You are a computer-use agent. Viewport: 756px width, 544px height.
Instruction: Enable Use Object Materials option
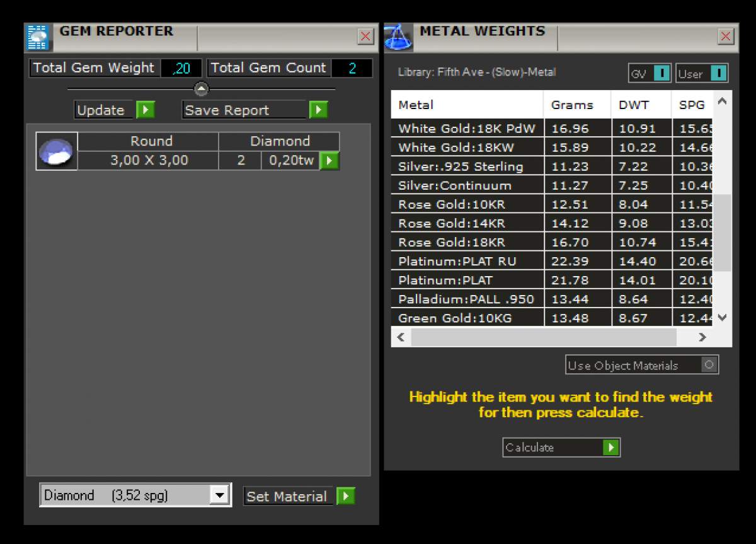709,365
